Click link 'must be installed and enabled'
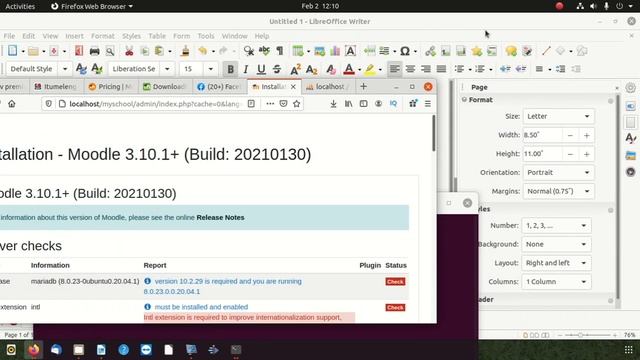This screenshot has height=360, width=640. 201,307
